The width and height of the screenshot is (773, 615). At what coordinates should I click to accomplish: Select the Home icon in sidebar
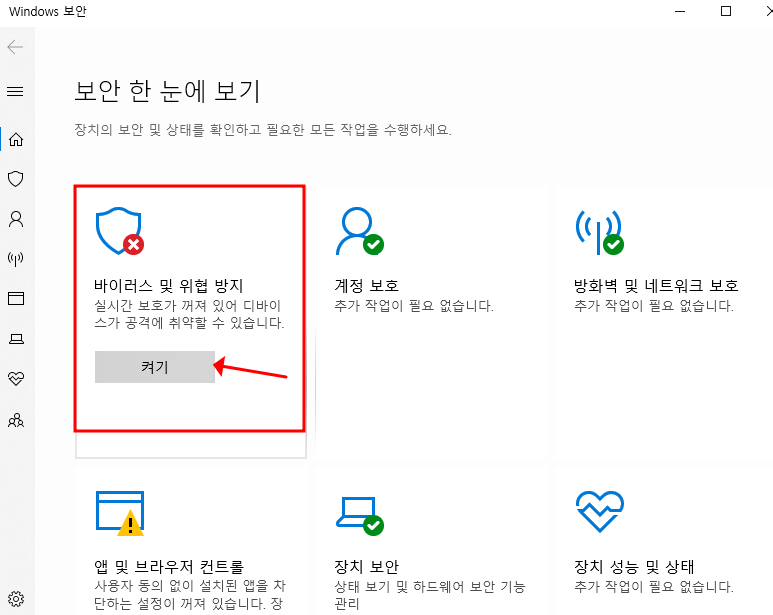pyautogui.click(x=16, y=139)
